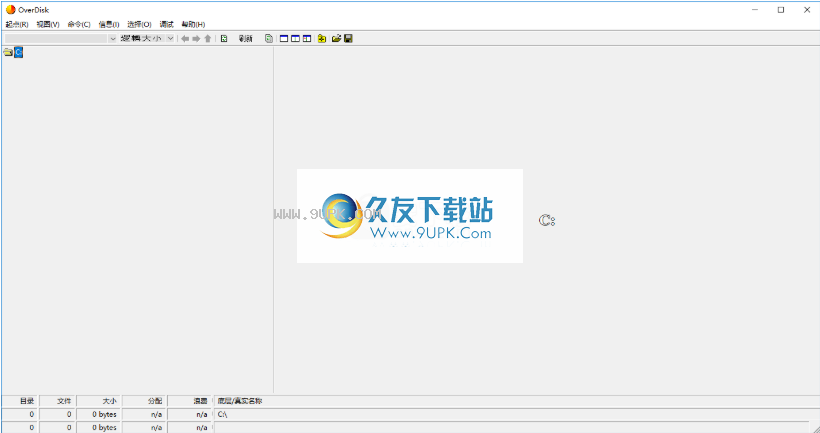Click the up-level arrow in the toolbar
This screenshot has height=433, width=820.
pos(208,39)
